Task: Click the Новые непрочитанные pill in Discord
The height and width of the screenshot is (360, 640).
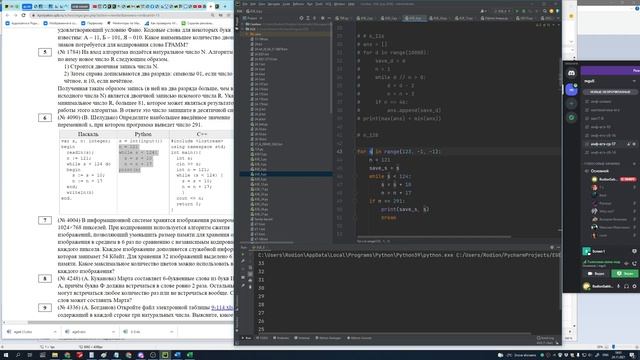Action: coord(610,92)
